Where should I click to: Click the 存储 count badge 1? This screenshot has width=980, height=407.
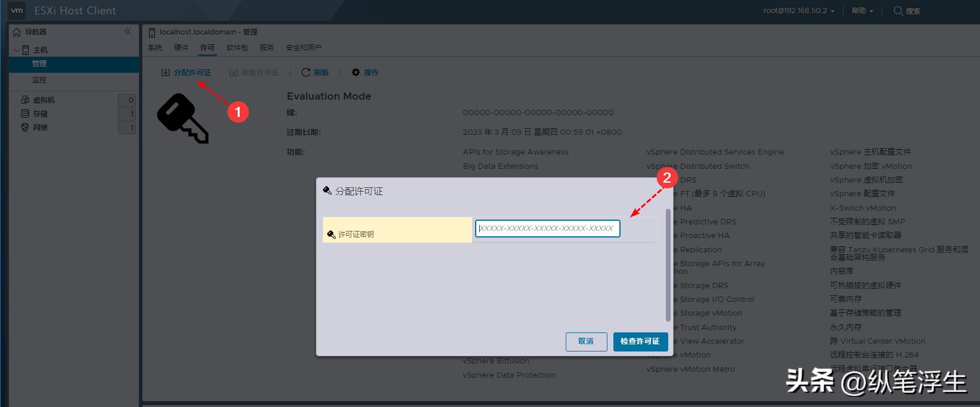coord(126,114)
